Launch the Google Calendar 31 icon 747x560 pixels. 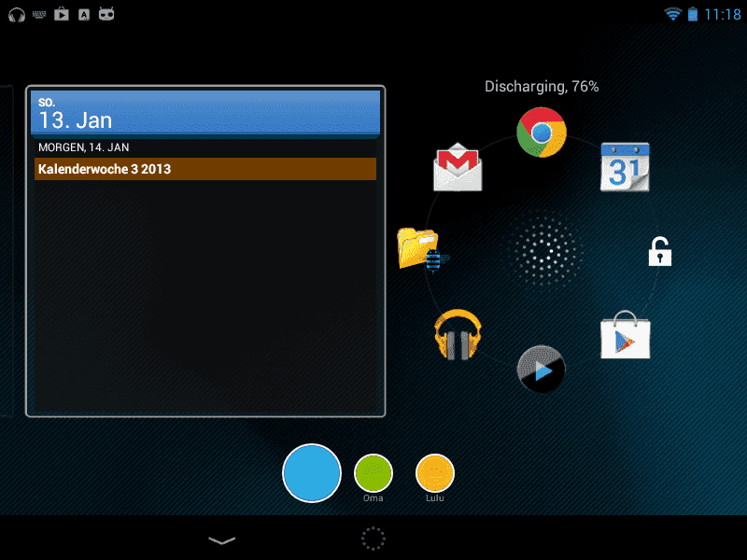[x=625, y=167]
